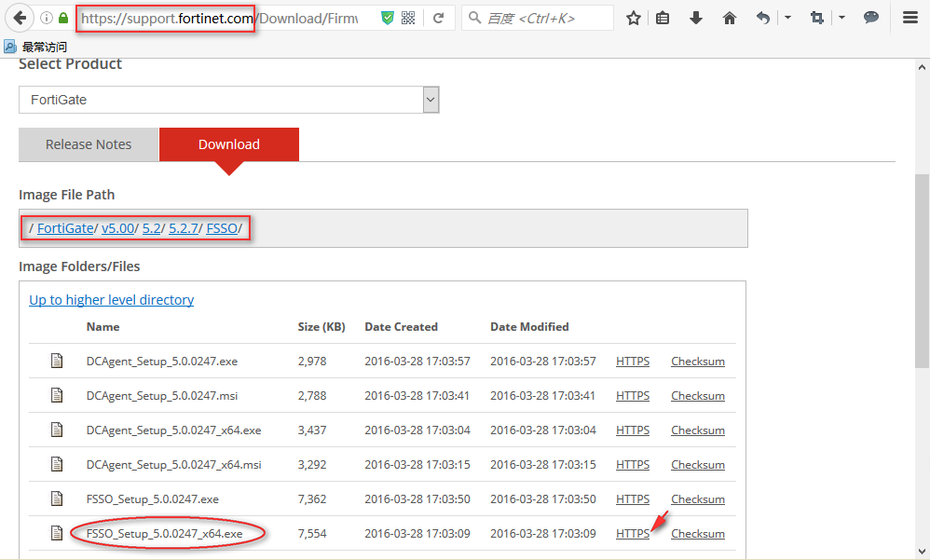This screenshot has width=930, height=560.
Task: Open the downloads arrow icon
Action: [x=696, y=19]
